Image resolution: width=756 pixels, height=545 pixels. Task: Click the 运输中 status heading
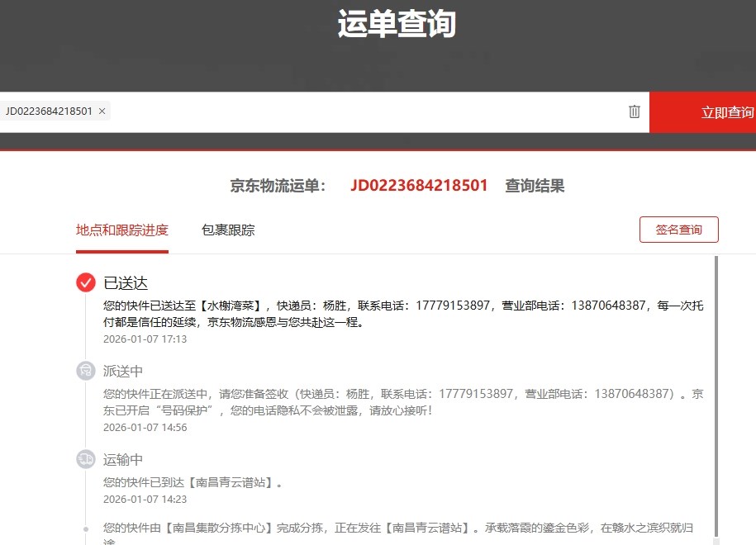click(123, 460)
